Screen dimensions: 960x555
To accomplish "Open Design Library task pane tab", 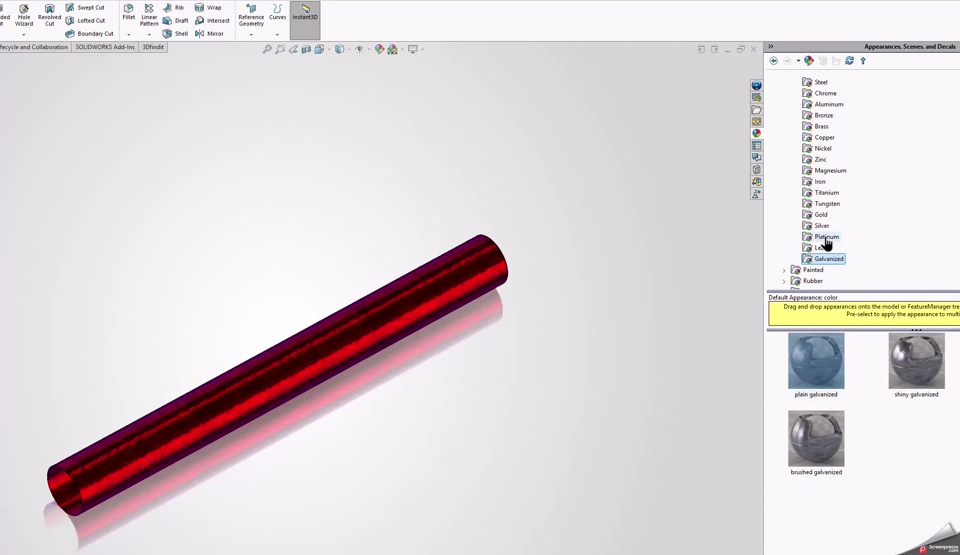I will point(757,97).
